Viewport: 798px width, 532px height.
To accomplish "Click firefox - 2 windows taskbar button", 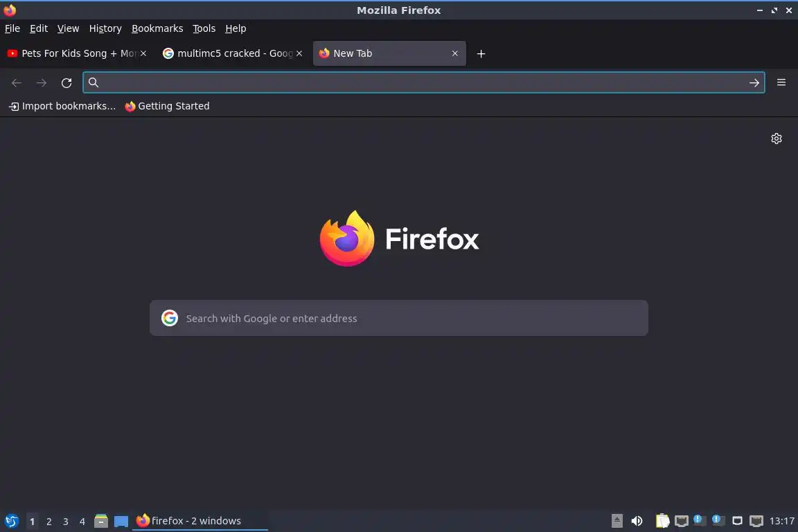I will click(199, 521).
